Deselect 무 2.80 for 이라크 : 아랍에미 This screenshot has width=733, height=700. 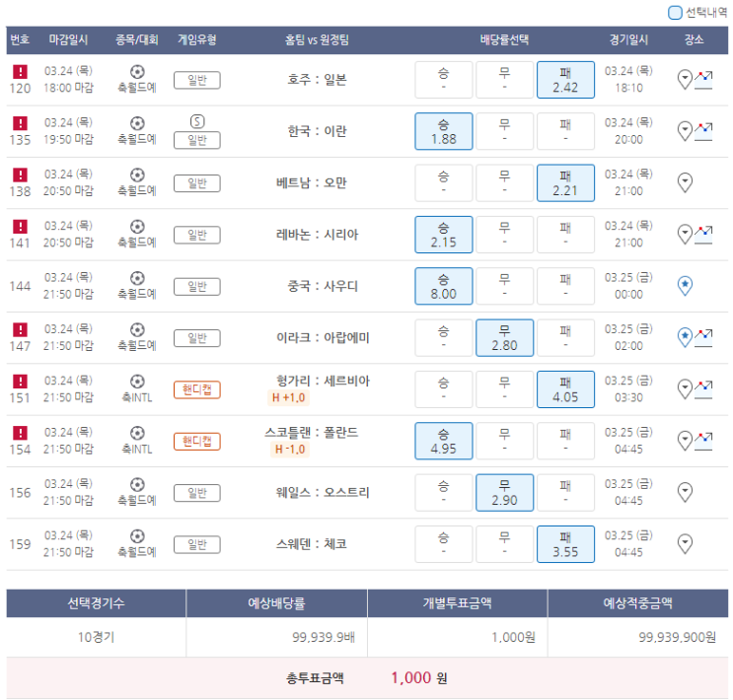(504, 338)
